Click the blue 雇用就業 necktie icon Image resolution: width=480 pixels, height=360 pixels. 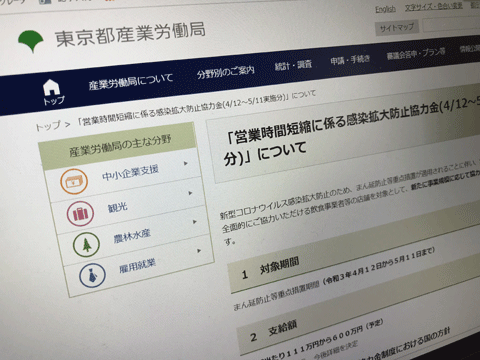coord(92,276)
